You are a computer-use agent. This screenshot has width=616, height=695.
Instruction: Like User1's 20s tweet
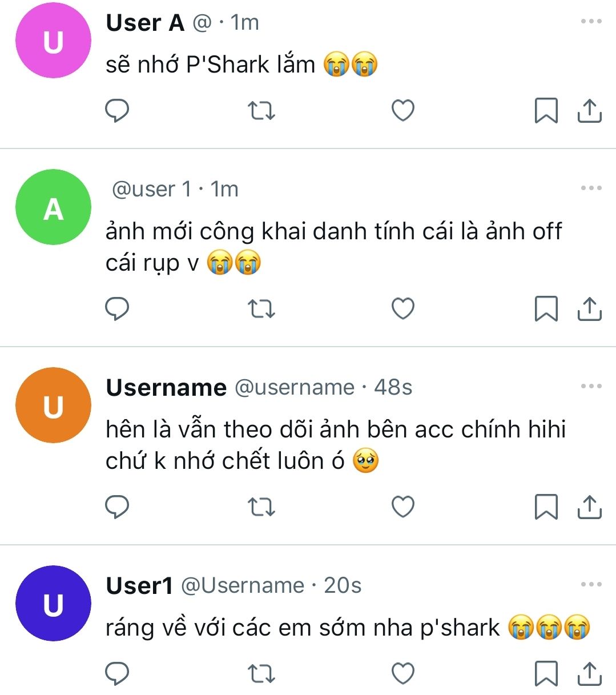[403, 674]
